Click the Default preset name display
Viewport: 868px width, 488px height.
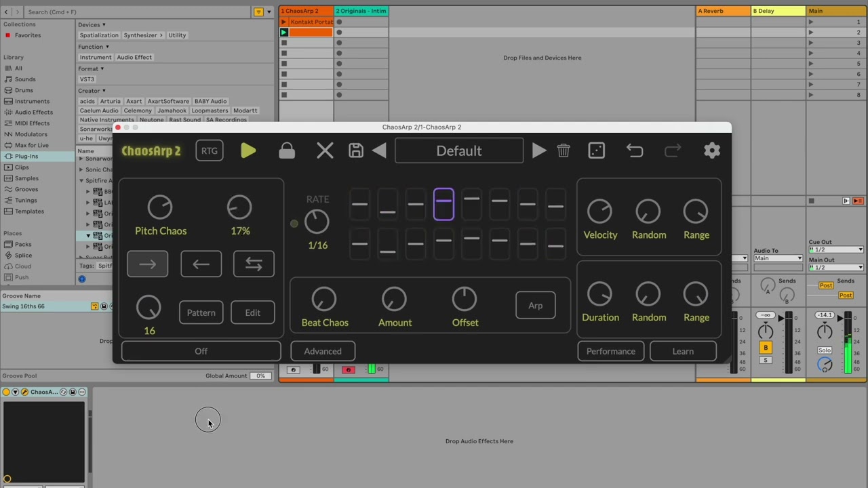coord(459,150)
